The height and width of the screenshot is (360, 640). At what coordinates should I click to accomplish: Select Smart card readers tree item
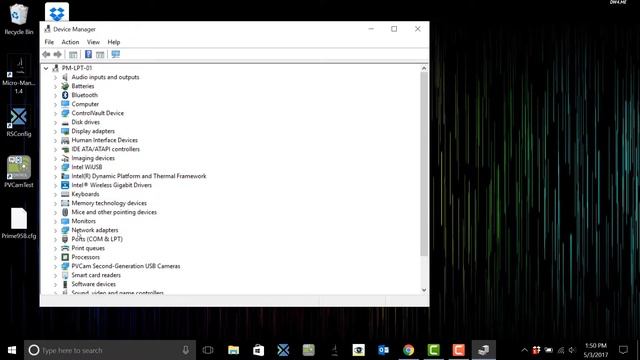(96, 275)
